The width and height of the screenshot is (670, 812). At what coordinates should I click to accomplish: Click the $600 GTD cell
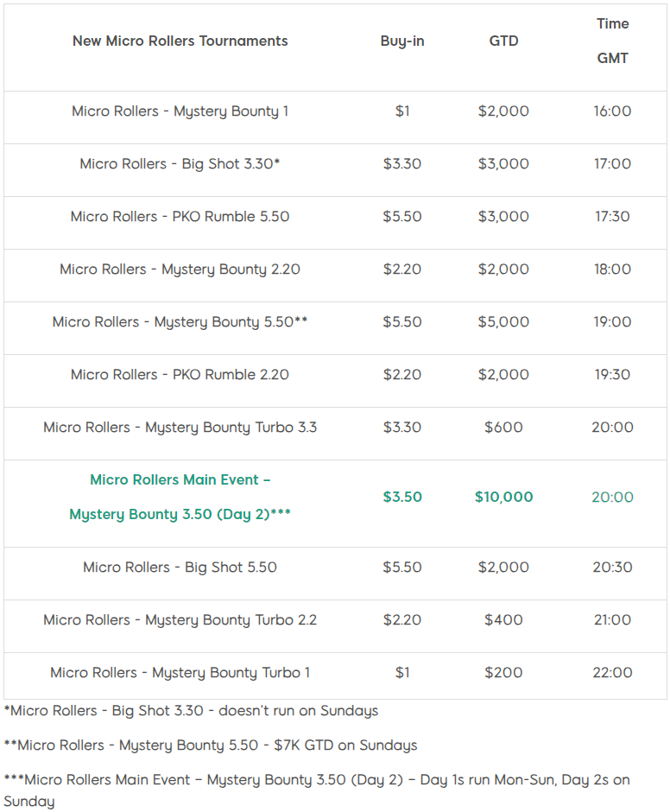click(x=503, y=428)
